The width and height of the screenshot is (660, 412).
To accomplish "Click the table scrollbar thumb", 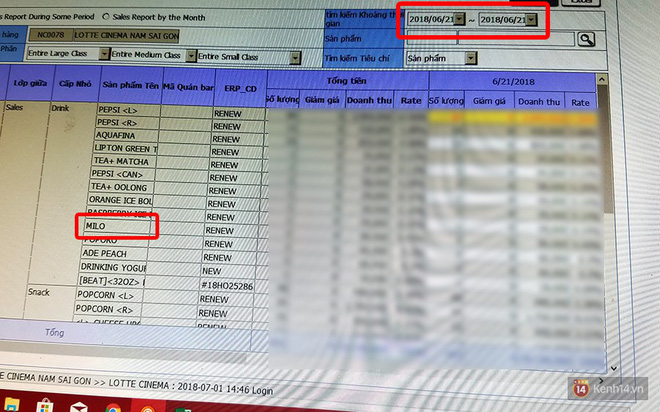I will (x=605, y=149).
